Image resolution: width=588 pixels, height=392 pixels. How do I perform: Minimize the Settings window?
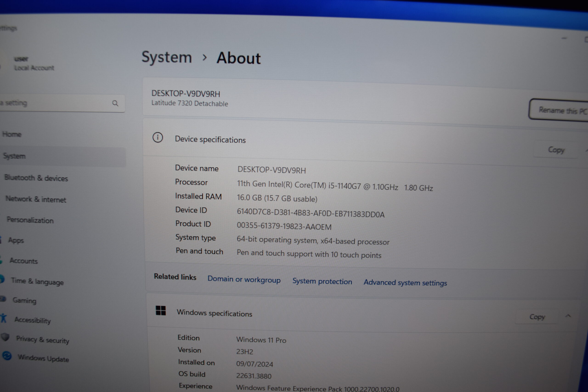(x=564, y=38)
